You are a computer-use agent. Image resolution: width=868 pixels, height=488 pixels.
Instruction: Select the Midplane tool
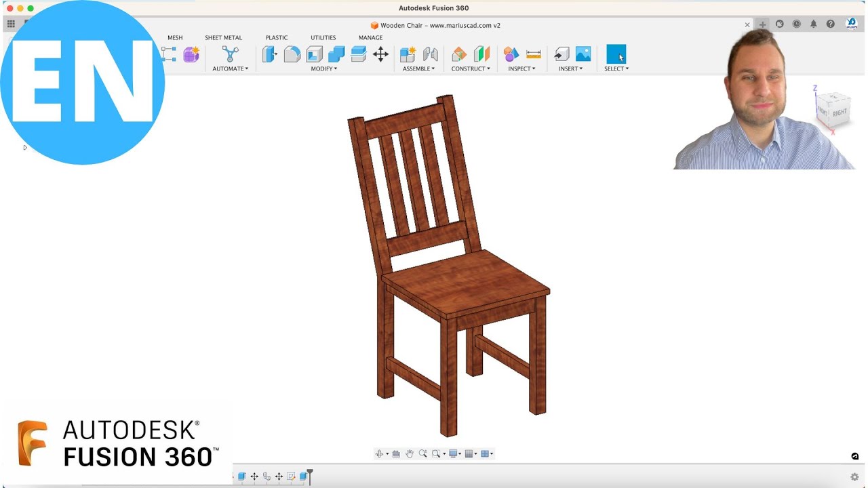click(x=481, y=54)
